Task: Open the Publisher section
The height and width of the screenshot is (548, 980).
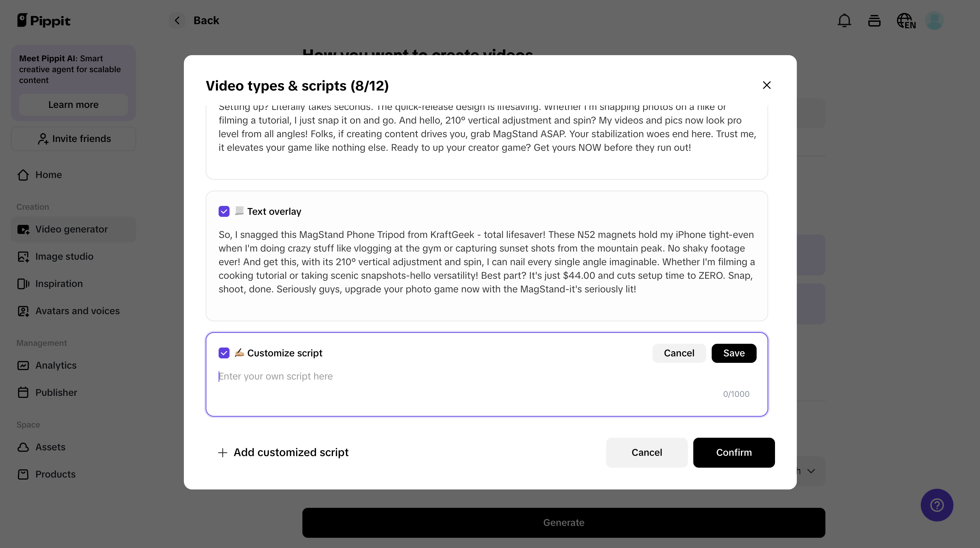Action: click(56, 392)
